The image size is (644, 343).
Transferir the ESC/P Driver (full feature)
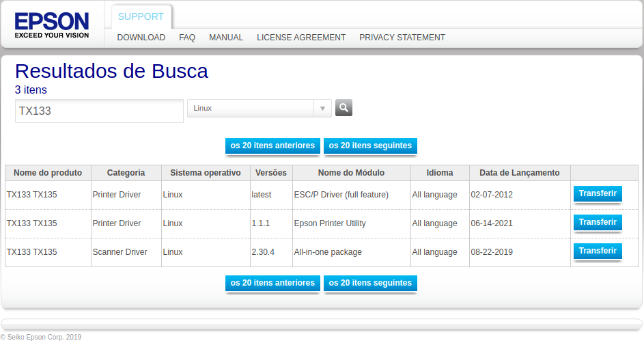click(598, 193)
